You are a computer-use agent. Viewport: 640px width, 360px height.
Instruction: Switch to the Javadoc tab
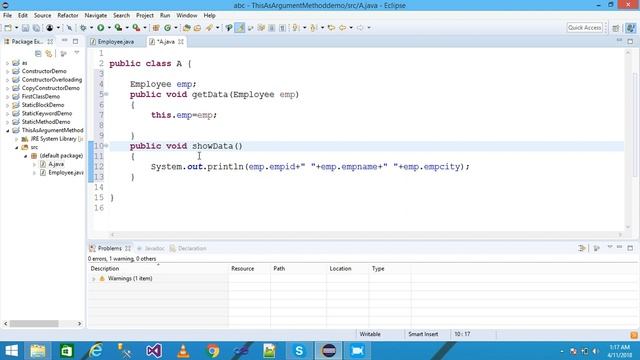(151, 248)
